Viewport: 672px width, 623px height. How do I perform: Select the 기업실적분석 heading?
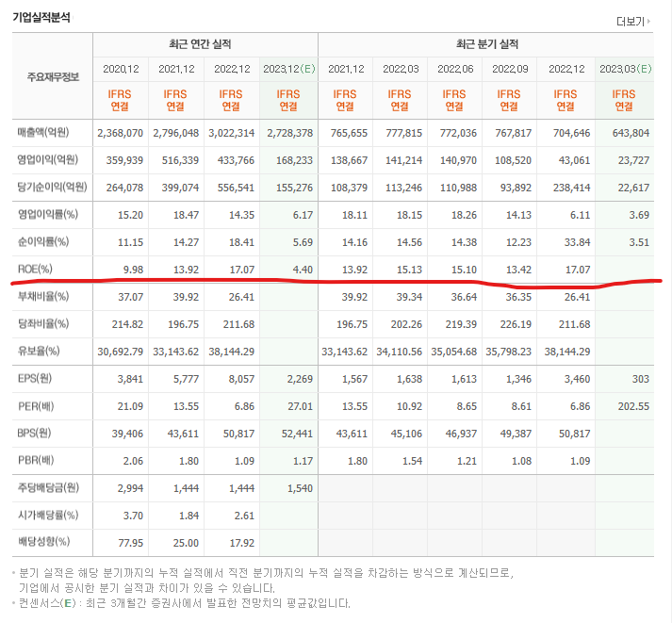pos(41,18)
